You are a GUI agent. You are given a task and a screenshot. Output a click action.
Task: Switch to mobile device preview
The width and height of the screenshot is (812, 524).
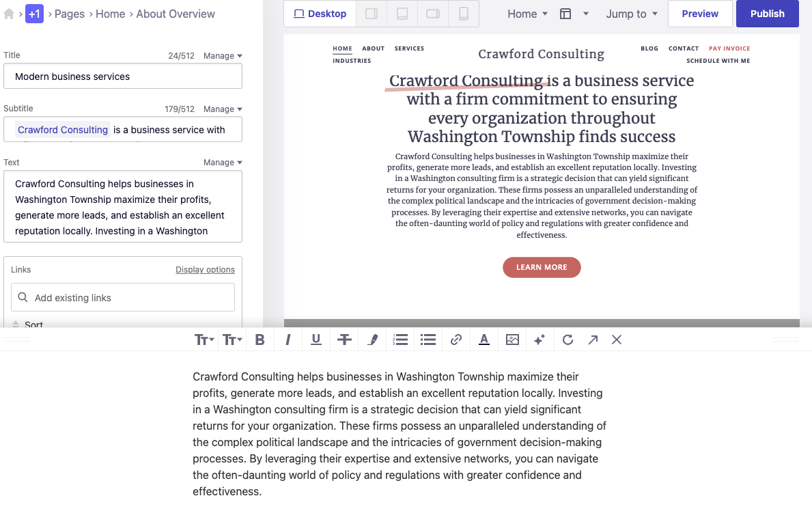pyautogui.click(x=464, y=13)
